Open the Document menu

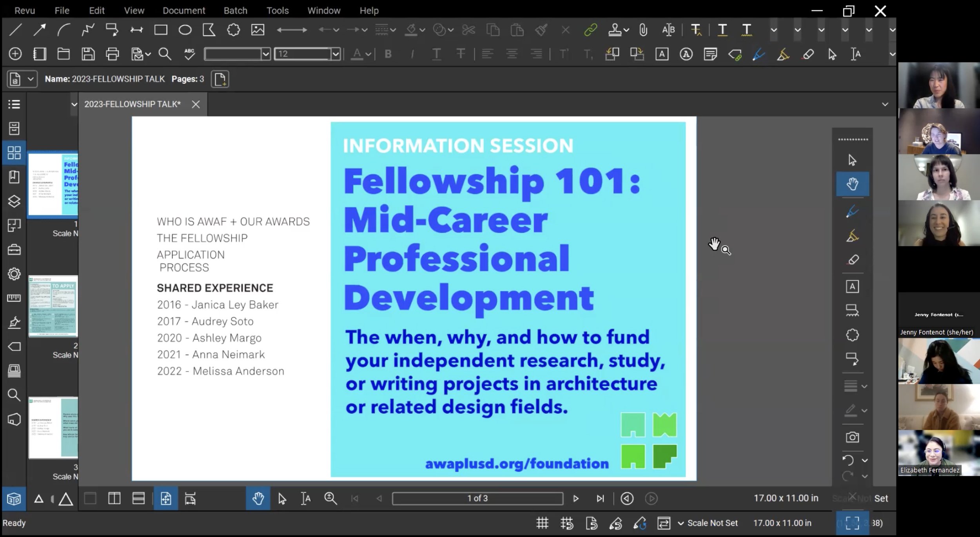coord(183,11)
